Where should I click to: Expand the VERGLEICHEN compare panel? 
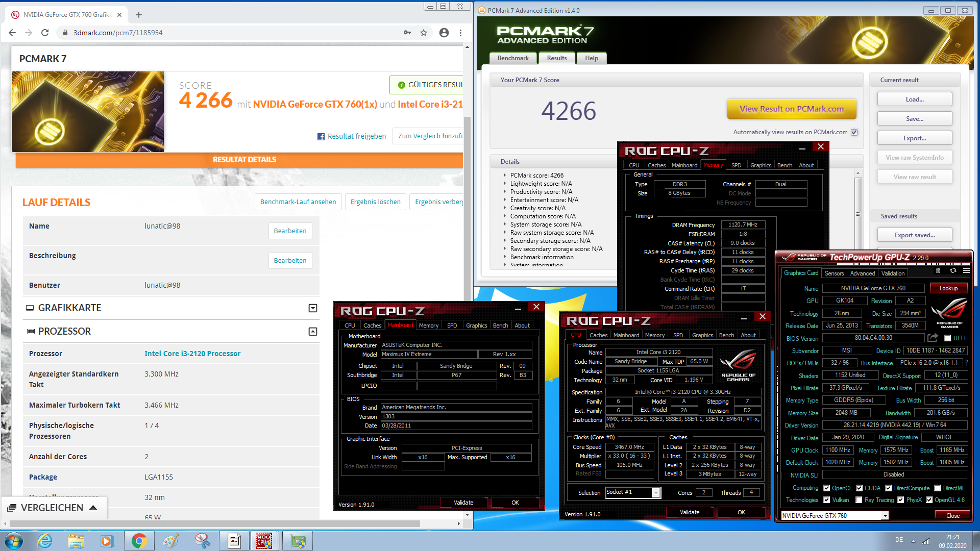(54, 508)
